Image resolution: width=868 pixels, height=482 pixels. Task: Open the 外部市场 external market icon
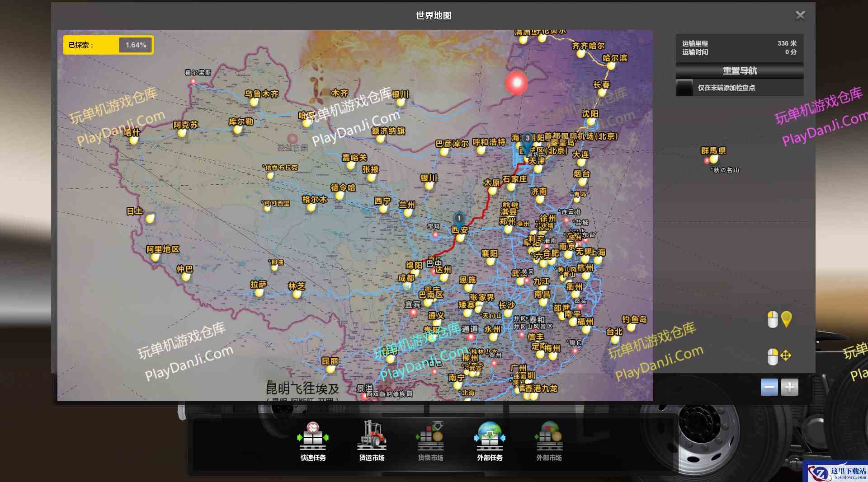tap(549, 437)
